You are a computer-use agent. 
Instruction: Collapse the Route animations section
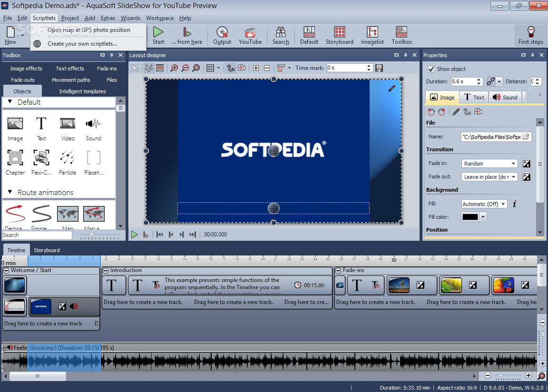(10, 192)
